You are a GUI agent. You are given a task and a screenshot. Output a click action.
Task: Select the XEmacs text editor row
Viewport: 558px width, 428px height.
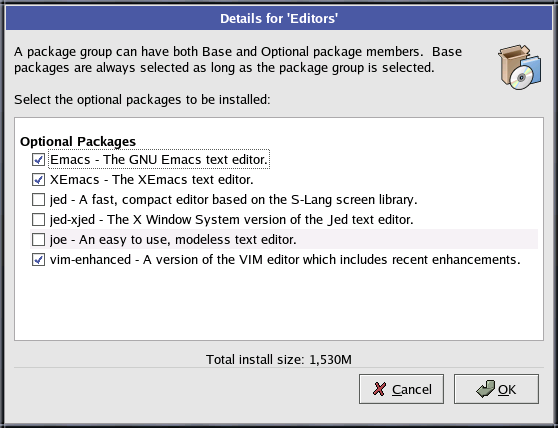[152, 180]
